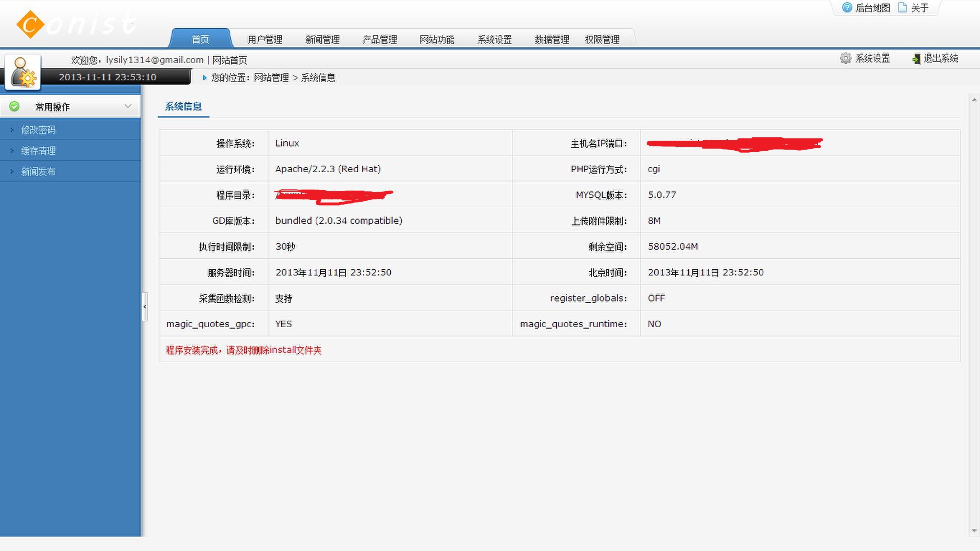Click the 系统信息 section tab

coord(183,107)
